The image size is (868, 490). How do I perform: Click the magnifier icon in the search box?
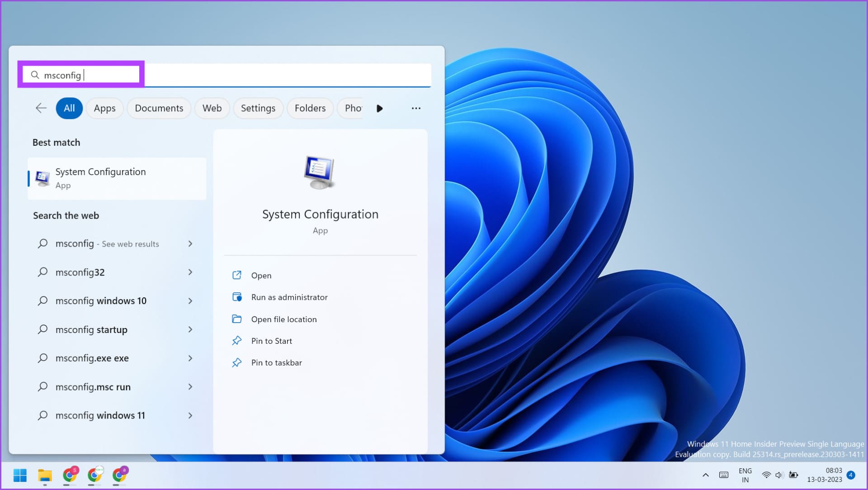pos(35,75)
